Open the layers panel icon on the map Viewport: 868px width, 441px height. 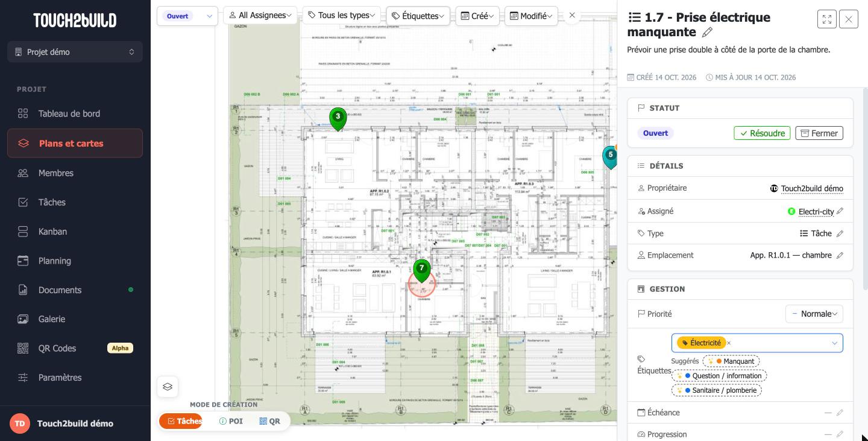(x=168, y=387)
